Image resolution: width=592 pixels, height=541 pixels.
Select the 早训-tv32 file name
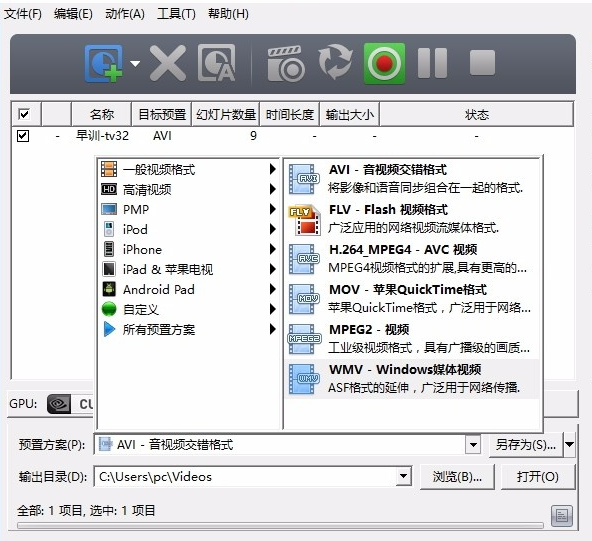[x=102, y=136]
